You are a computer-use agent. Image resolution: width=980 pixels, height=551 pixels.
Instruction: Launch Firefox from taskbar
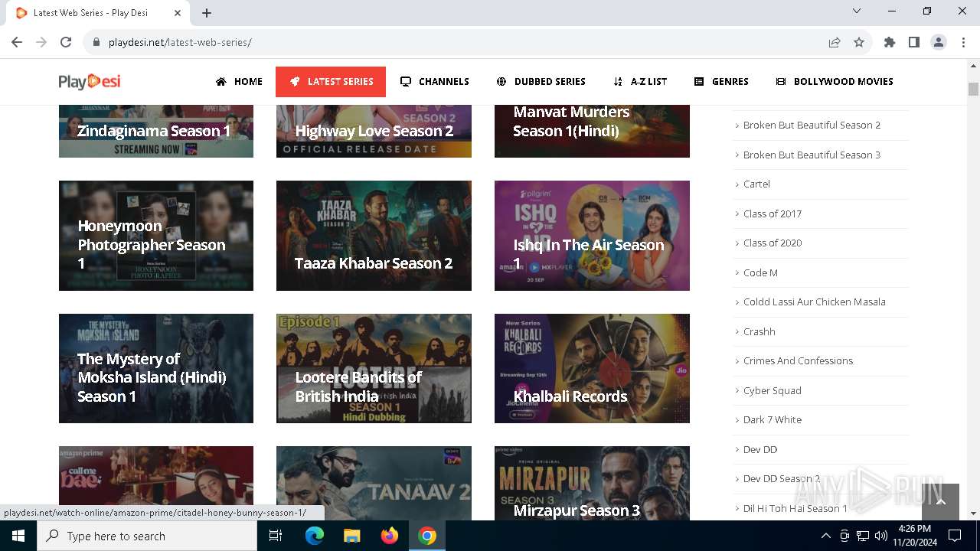tap(390, 536)
